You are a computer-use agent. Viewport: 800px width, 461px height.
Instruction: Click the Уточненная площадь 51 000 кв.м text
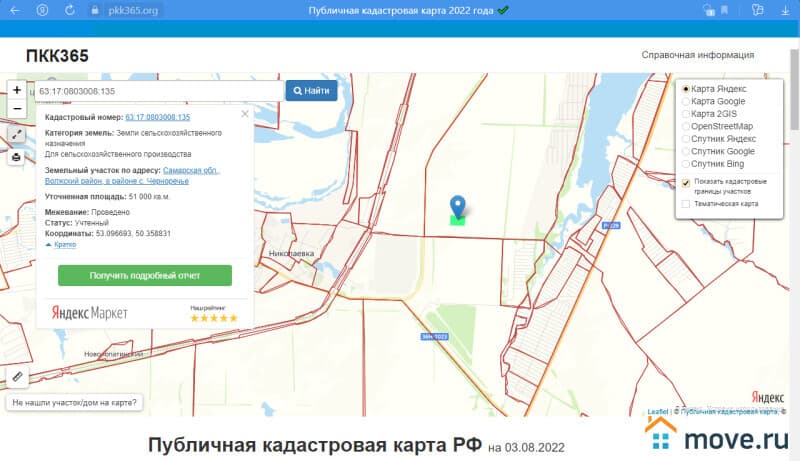(107, 197)
